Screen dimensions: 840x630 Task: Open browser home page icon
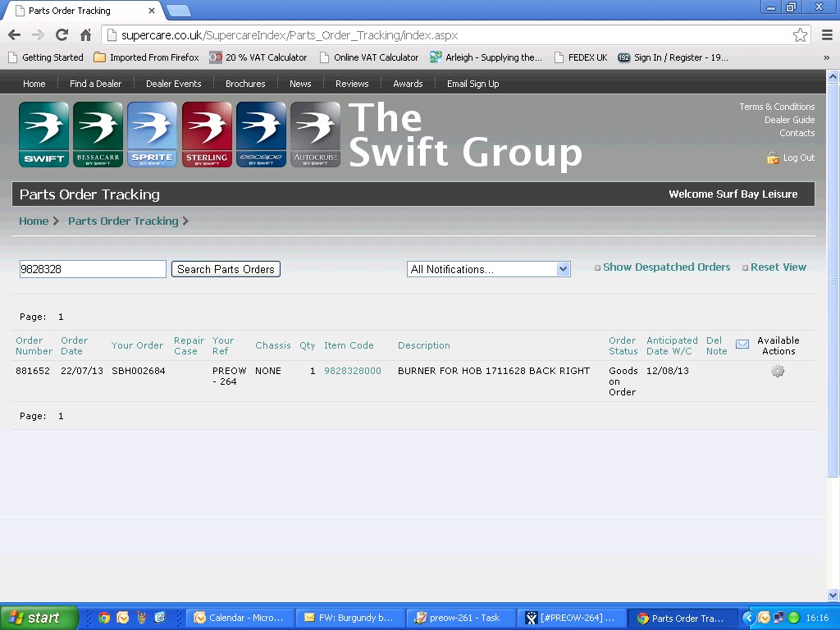85,35
